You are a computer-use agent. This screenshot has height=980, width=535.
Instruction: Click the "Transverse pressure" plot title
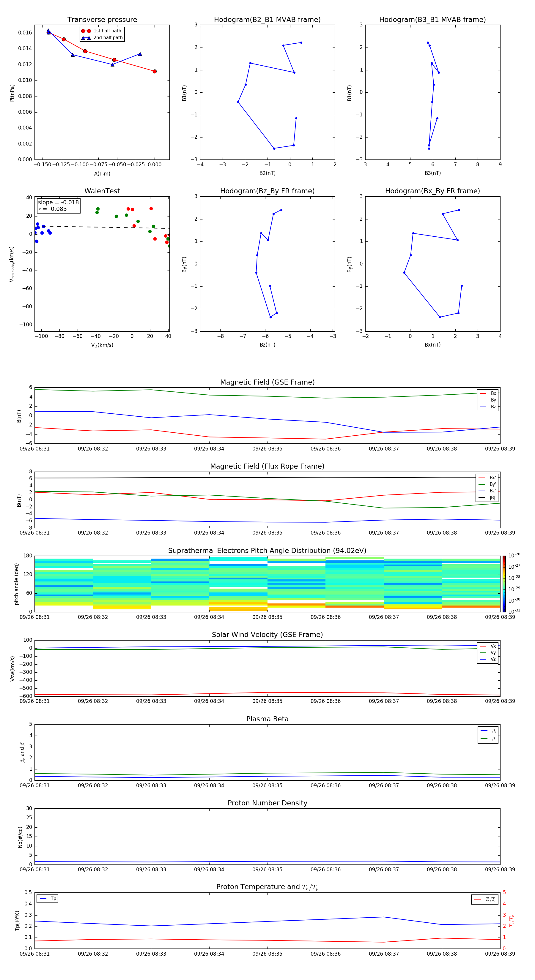[102, 20]
